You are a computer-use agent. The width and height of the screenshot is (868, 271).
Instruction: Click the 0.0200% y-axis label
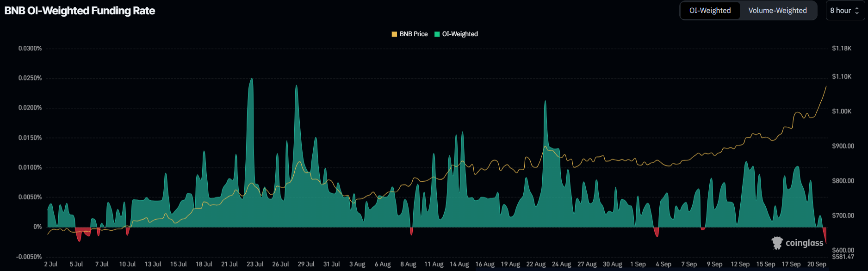point(30,108)
